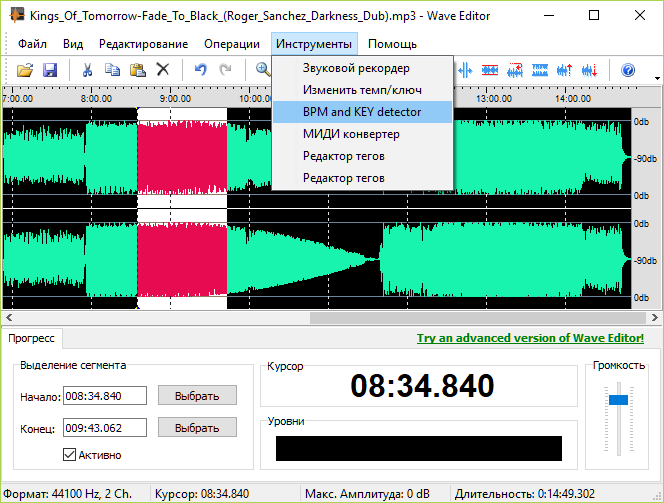Click the red selected region in upper channel
Image resolution: width=664 pixels, height=503 pixels.
pos(182,158)
